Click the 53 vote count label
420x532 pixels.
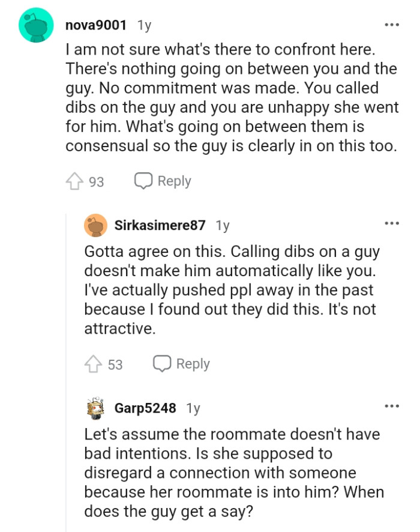pyautogui.click(x=115, y=363)
